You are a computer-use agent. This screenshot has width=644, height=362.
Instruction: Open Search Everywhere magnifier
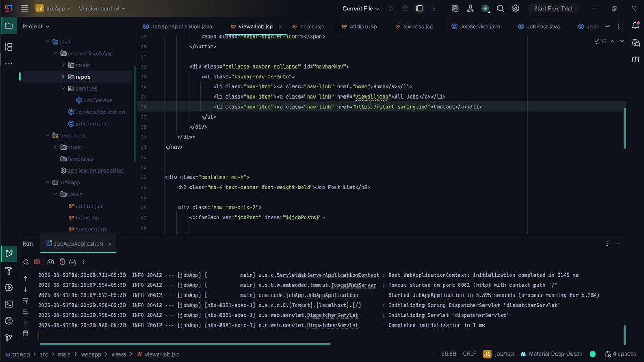[500, 8]
